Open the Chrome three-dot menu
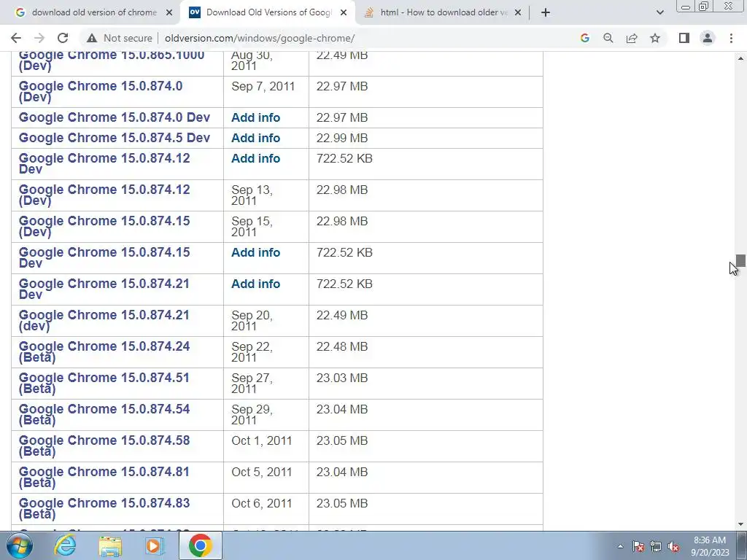Screen dimensions: 747x560 [x=731, y=38]
